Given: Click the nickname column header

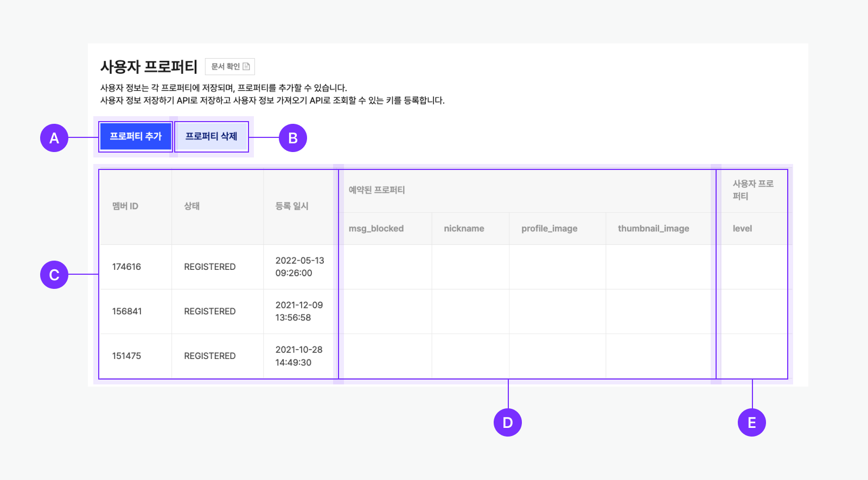Looking at the screenshot, I should tap(464, 229).
